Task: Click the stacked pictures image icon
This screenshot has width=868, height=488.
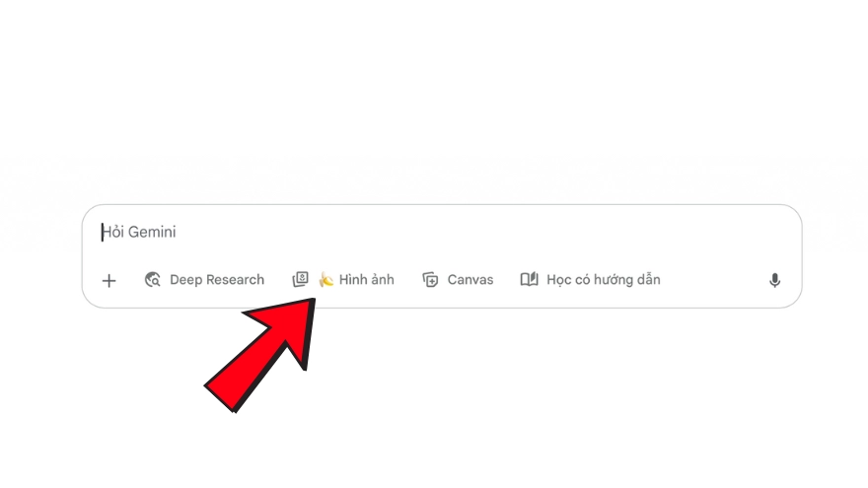Action: point(300,279)
